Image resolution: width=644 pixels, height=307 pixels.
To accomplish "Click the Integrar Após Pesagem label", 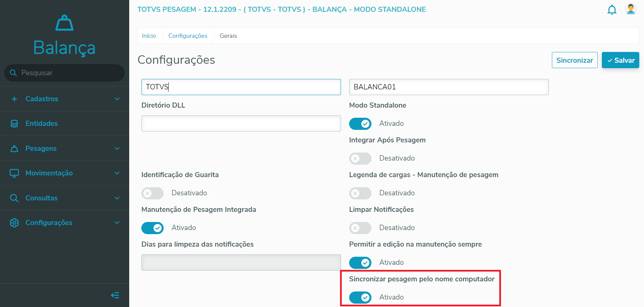I will coord(387,140).
